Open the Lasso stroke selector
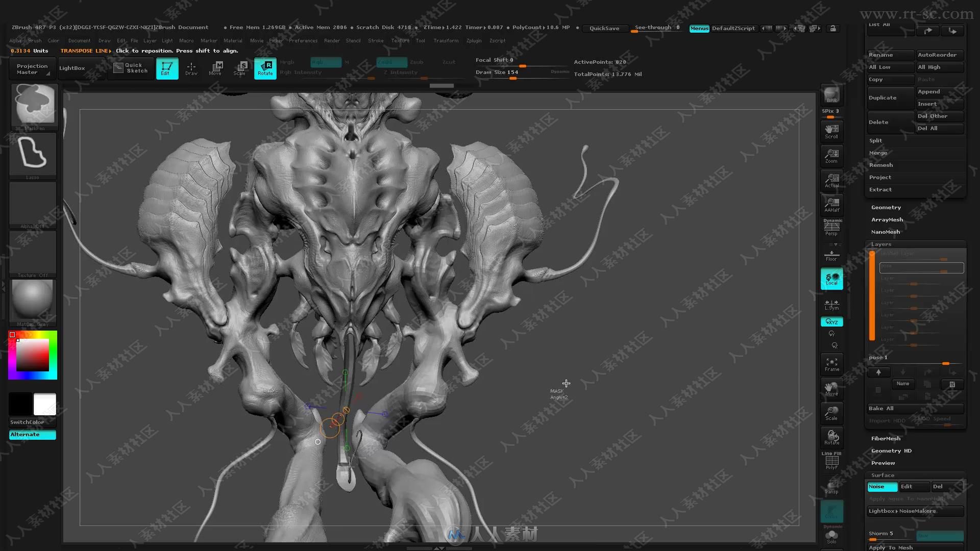Viewport: 980px width, 551px height. pos(33,156)
